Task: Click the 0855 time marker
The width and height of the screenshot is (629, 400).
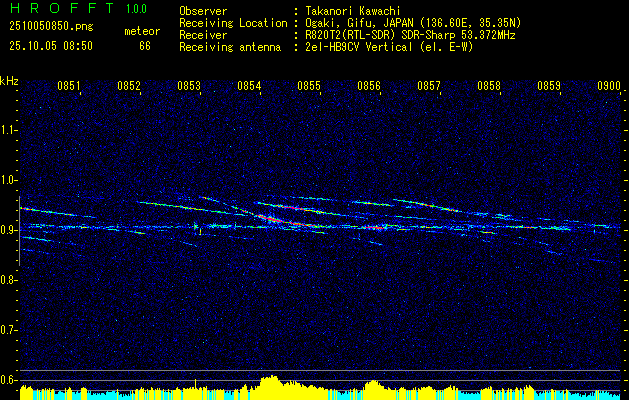Action: tap(309, 86)
